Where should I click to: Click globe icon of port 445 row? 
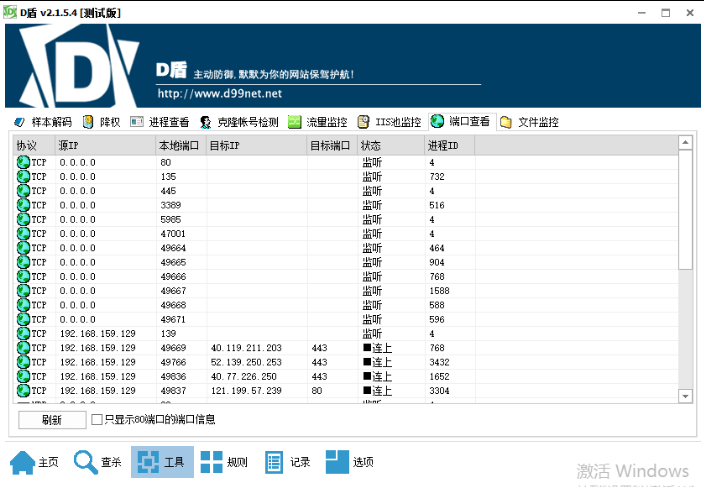(x=23, y=191)
